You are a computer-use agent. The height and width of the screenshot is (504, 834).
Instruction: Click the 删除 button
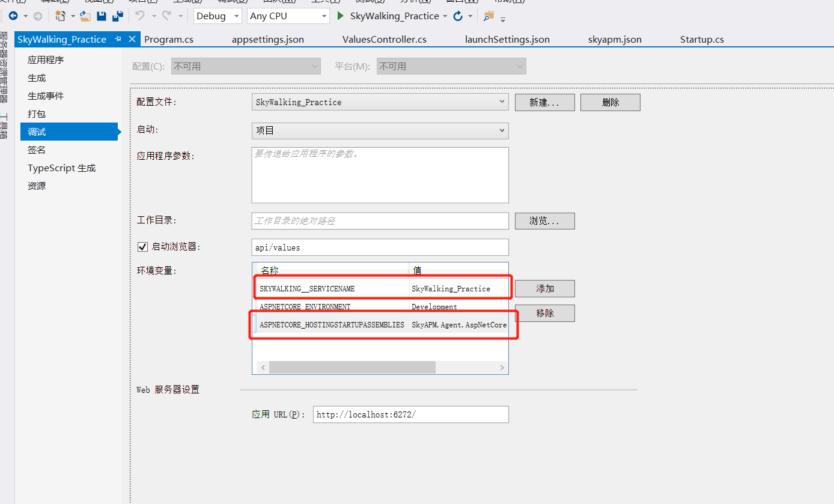click(x=610, y=102)
